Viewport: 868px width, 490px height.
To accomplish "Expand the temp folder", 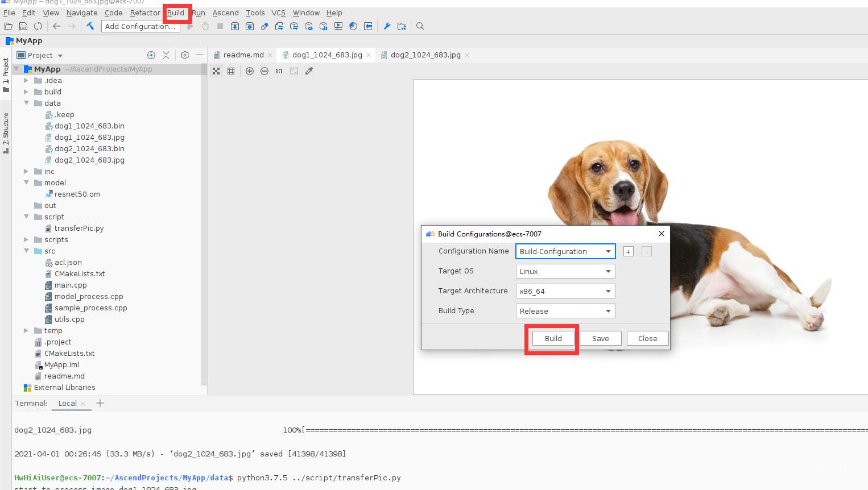I will (26, 330).
